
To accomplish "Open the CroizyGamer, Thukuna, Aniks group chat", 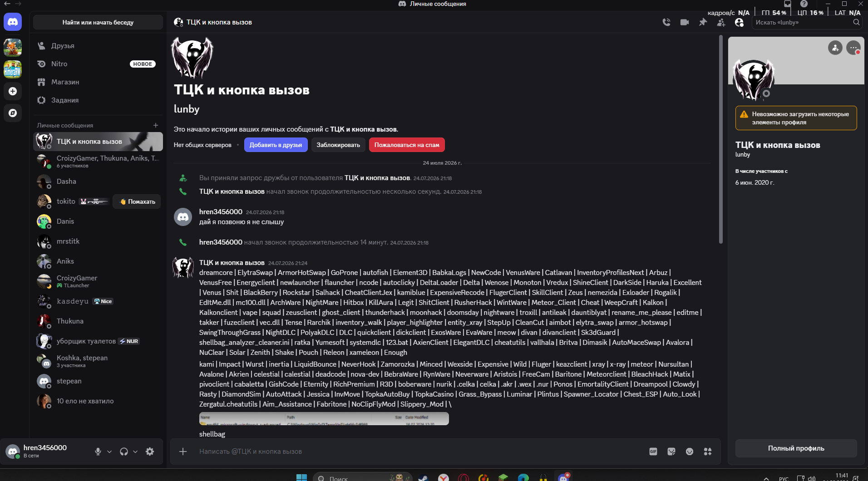I will [x=98, y=162].
